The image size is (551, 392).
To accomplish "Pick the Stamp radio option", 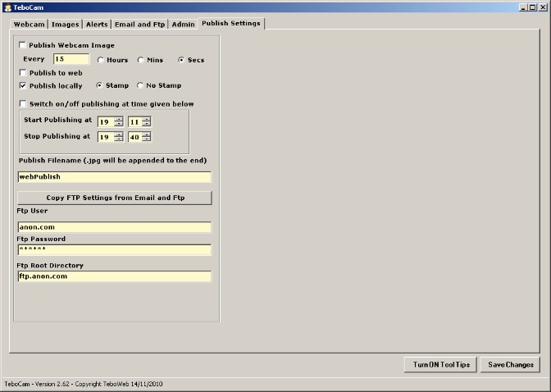I will click(x=99, y=85).
